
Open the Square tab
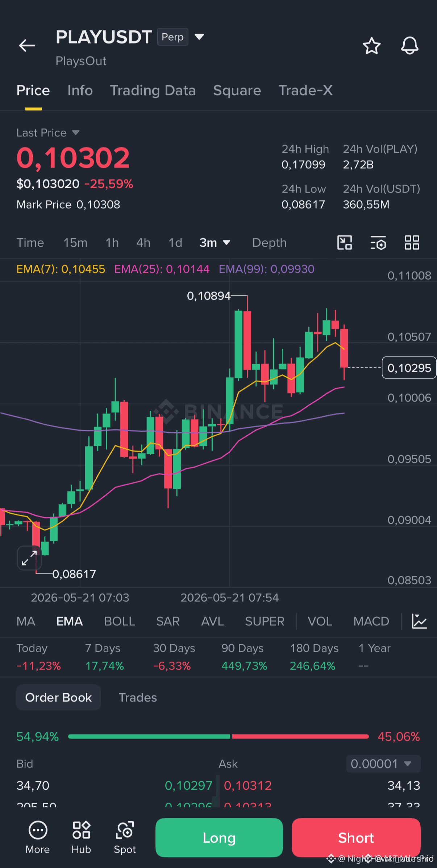click(237, 90)
